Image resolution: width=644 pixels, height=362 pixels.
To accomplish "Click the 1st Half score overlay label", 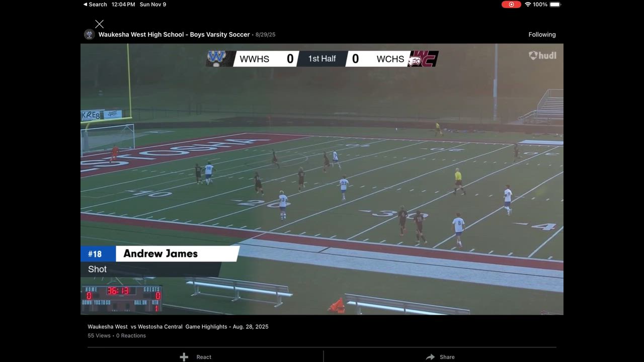I will 322,59.
